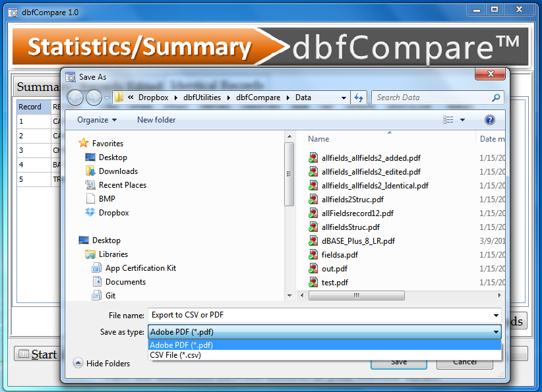Click the Back navigation arrow in Save As

75,98
